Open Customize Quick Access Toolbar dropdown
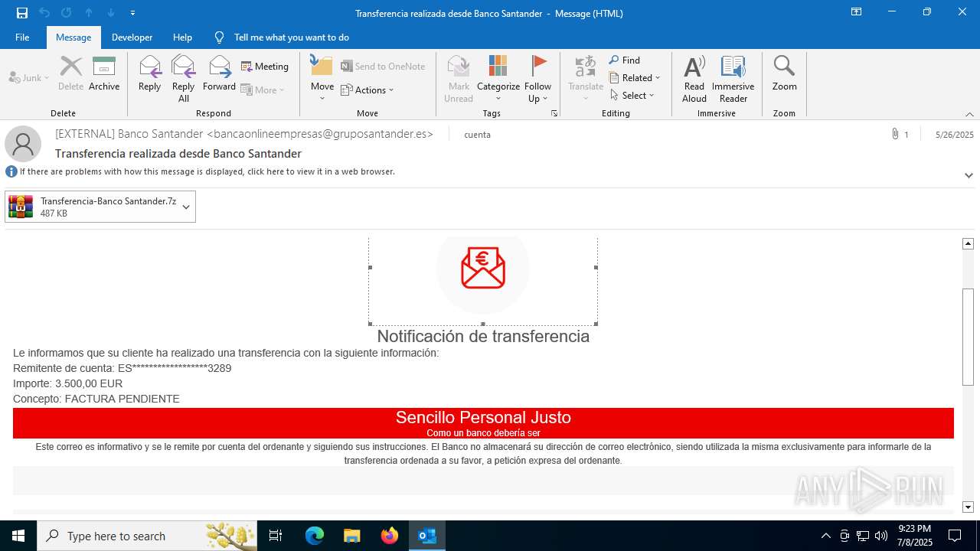Viewport: 980px width, 551px height. (x=133, y=13)
